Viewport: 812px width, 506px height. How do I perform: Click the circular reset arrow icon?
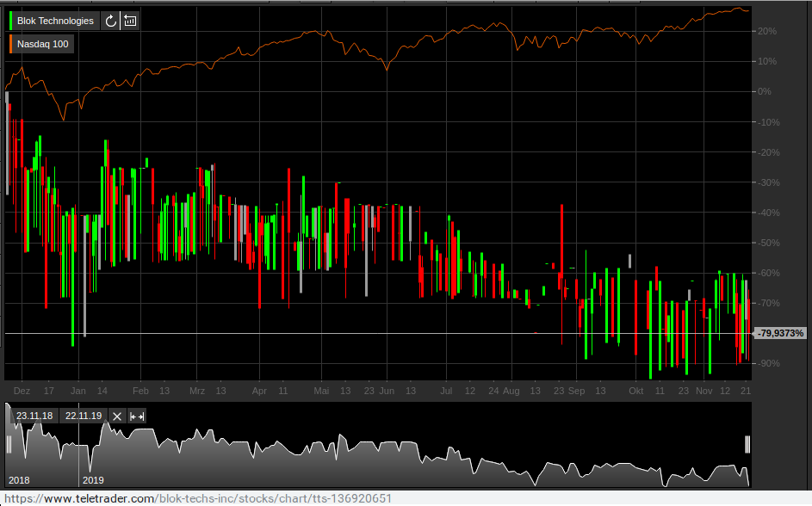(110, 21)
